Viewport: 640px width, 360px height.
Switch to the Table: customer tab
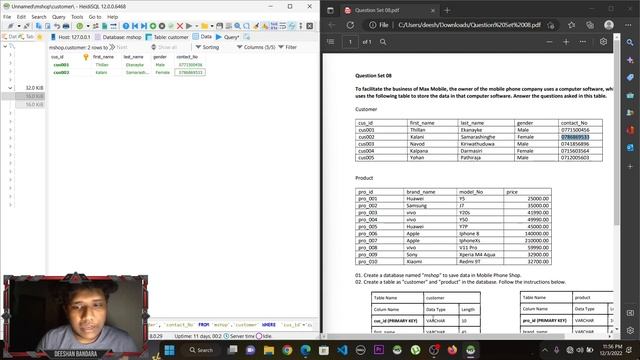167,37
